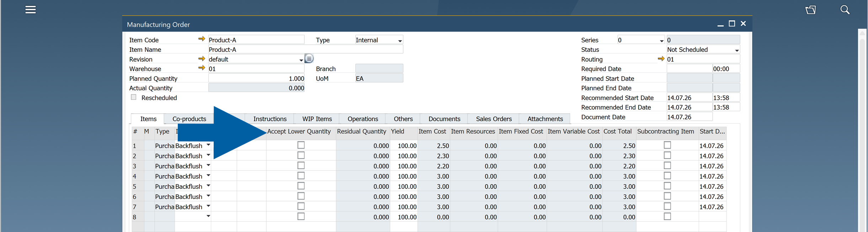The image size is (868, 232).
Task: Expand the Backflush dropdown in row 2
Action: pos(208,155)
